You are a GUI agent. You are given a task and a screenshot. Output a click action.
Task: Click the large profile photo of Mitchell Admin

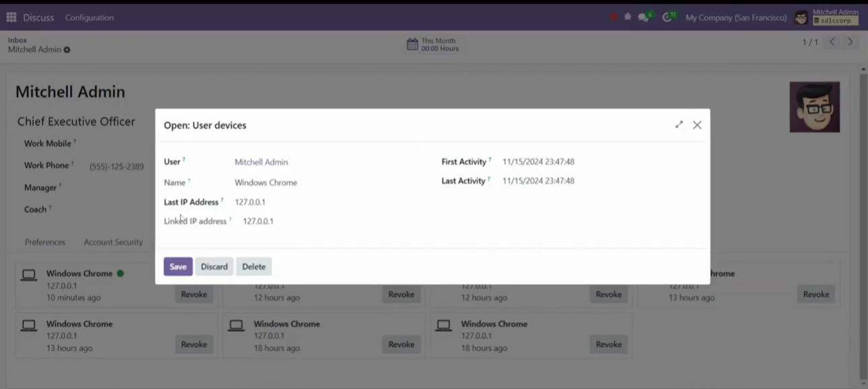[815, 107]
